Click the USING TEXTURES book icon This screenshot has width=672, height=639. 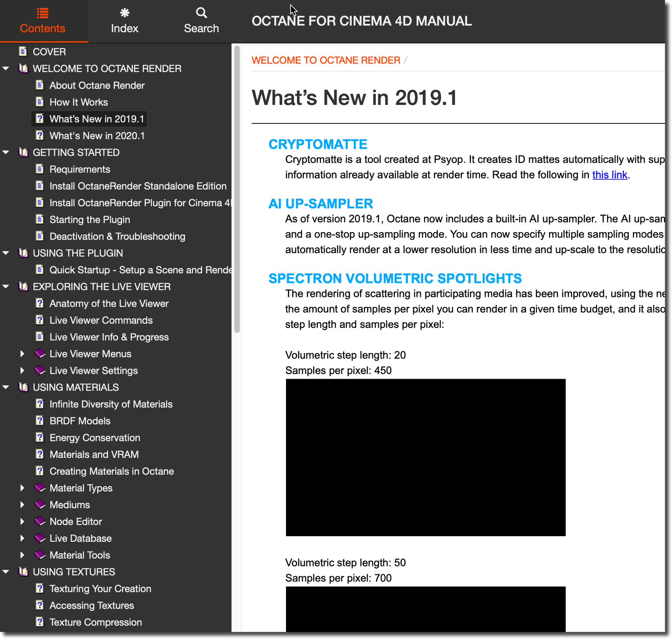pos(24,572)
